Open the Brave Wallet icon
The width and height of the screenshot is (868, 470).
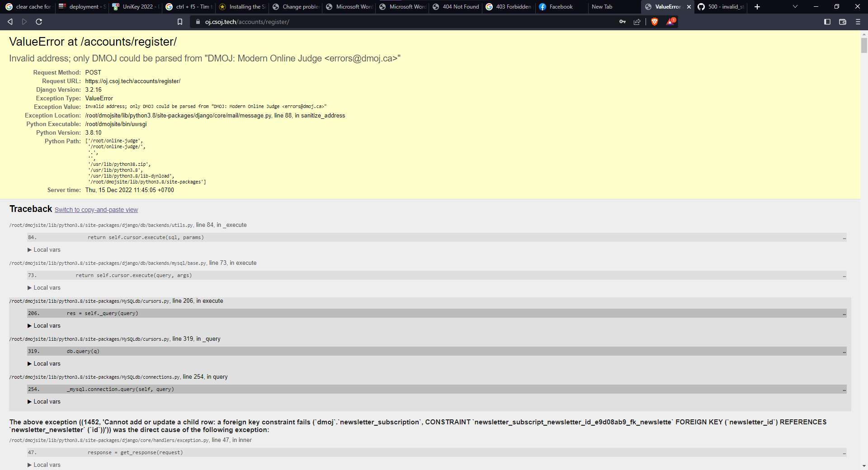point(843,21)
